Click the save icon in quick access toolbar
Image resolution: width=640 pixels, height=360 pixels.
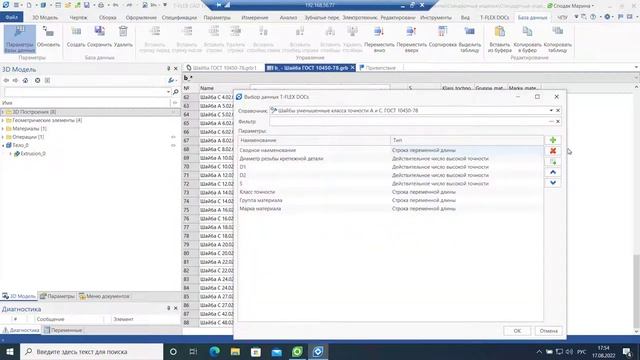click(x=87, y=5)
